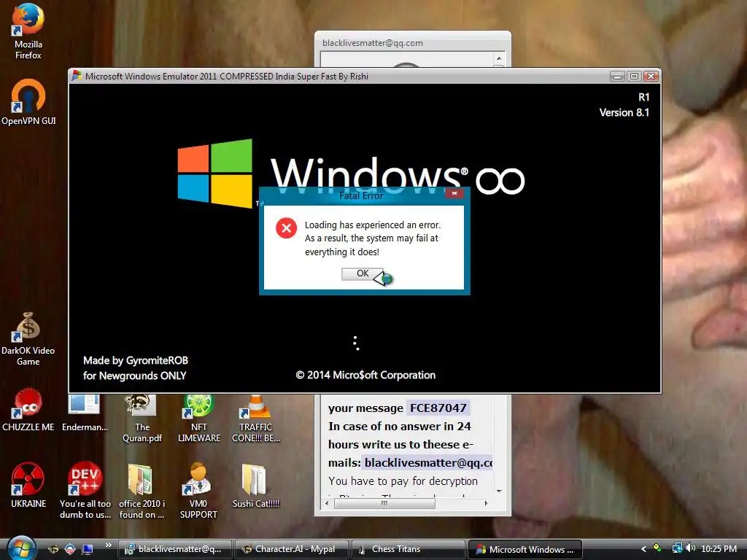Click the second round quick launch icon
The width and height of the screenshot is (747, 560).
[x=70, y=549]
